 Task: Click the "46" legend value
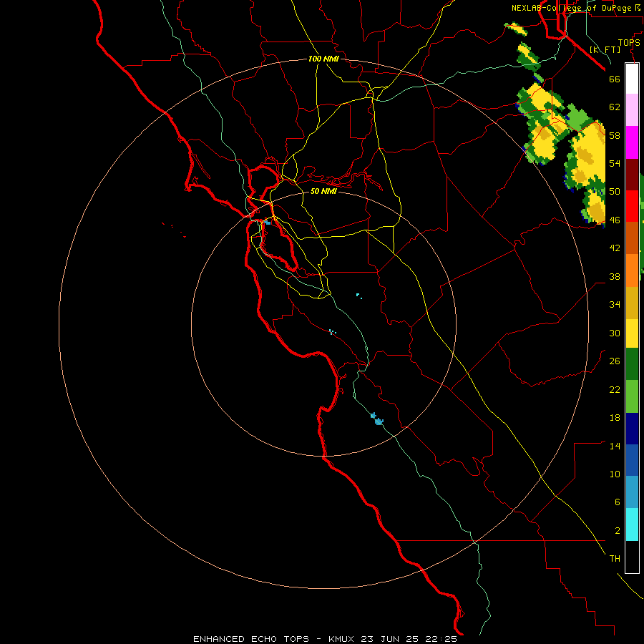click(615, 220)
